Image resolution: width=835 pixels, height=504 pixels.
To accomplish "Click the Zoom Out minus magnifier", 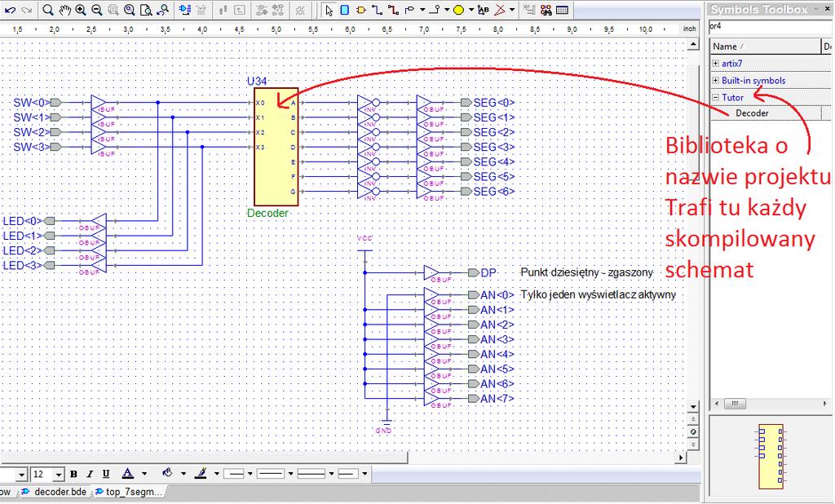I will [97, 10].
